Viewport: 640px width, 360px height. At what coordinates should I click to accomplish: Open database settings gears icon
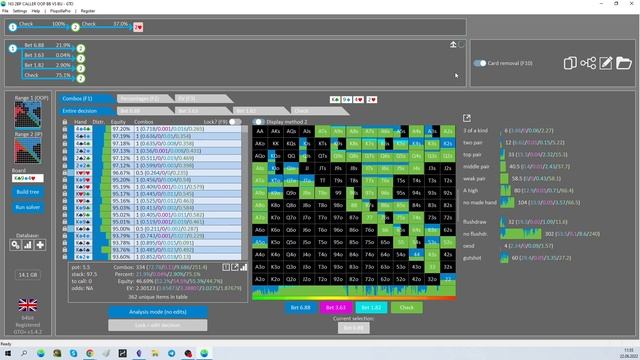coord(16,245)
